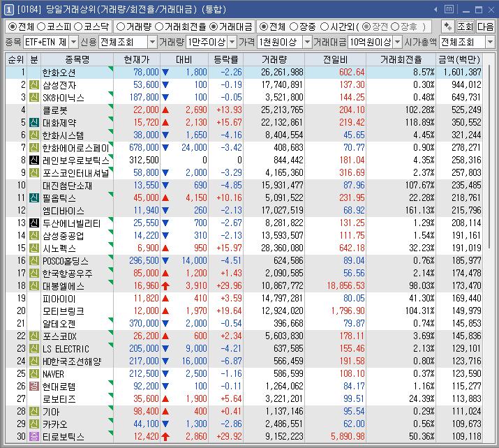Click the settings icon left of 조회
The width and height of the screenshot is (499, 448).
click(447, 27)
